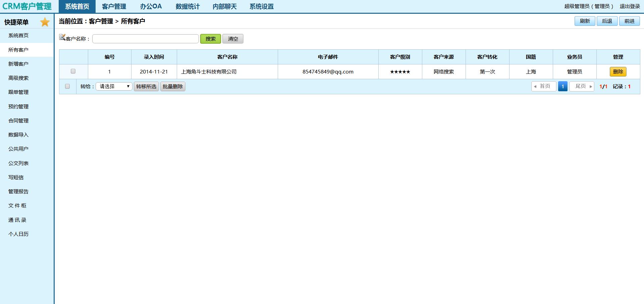Click the ★★★★★ customer level cell

click(400, 72)
